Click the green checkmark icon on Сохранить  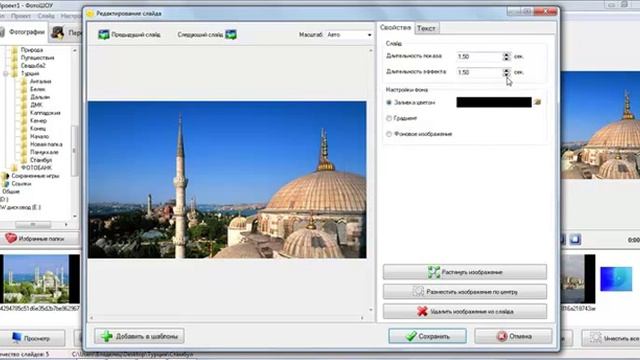[411, 336]
